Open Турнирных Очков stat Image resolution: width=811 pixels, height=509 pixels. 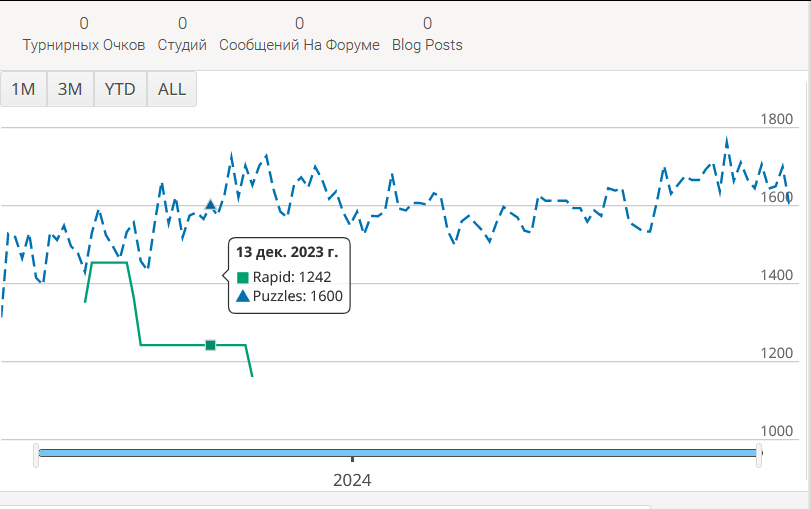(84, 35)
